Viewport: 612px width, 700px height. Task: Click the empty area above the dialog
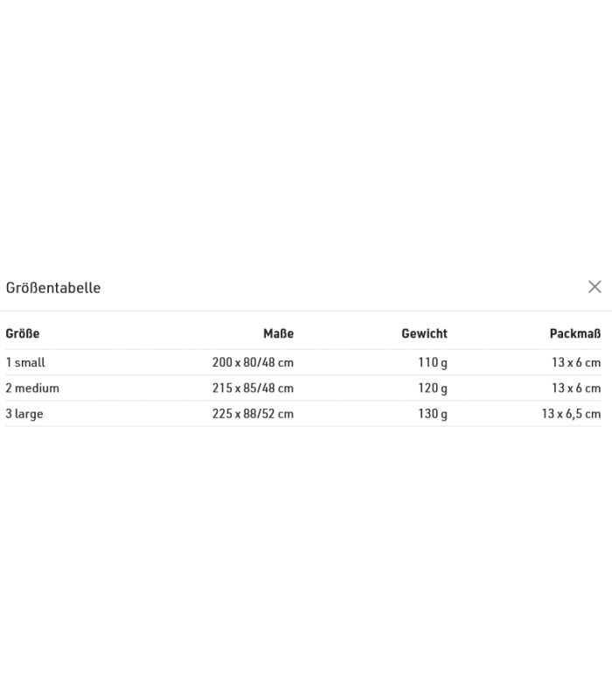pos(306,132)
